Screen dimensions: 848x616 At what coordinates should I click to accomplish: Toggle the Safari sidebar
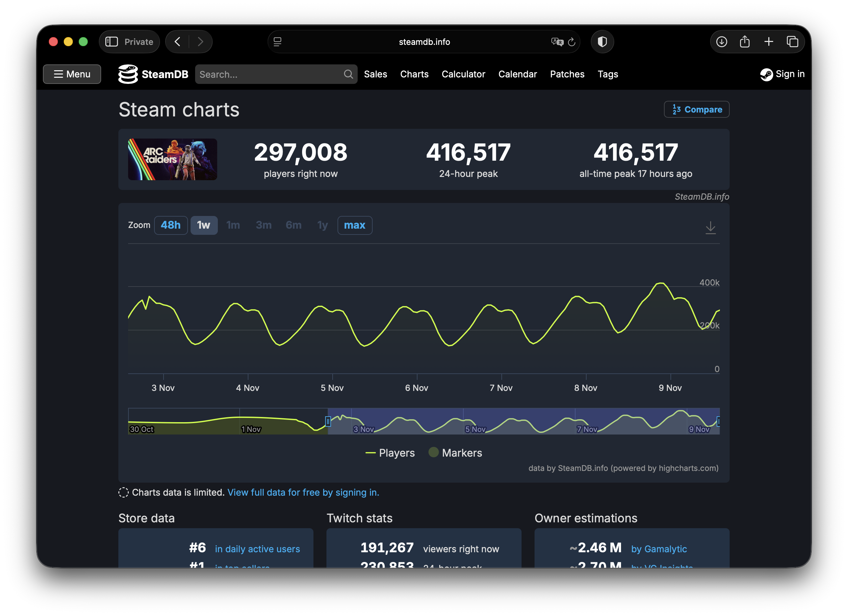111,42
